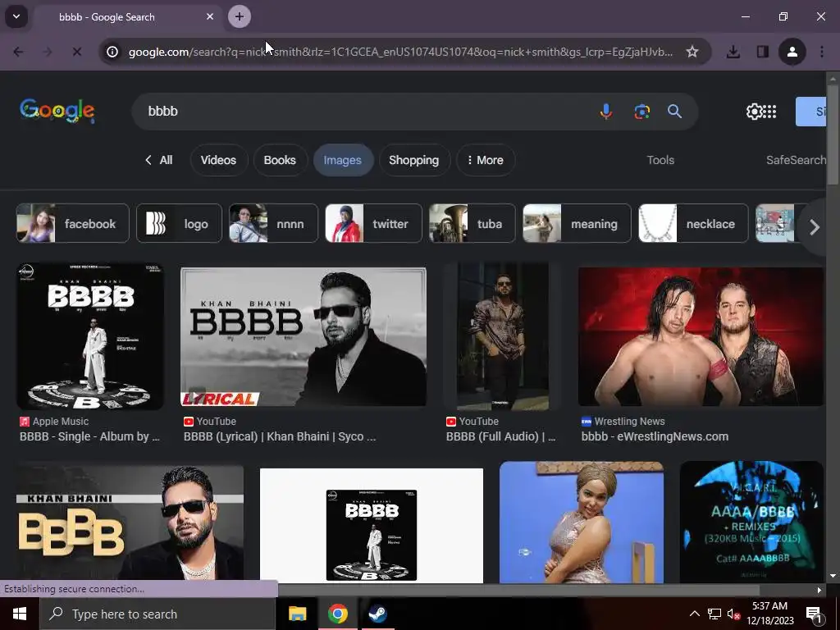Click the taskbar search box
This screenshot has width=840, height=630.
(157, 614)
